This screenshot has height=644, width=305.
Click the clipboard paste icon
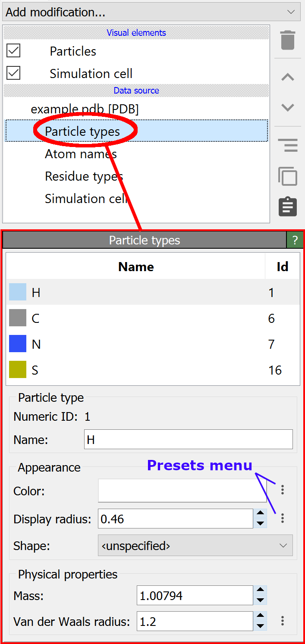click(288, 206)
